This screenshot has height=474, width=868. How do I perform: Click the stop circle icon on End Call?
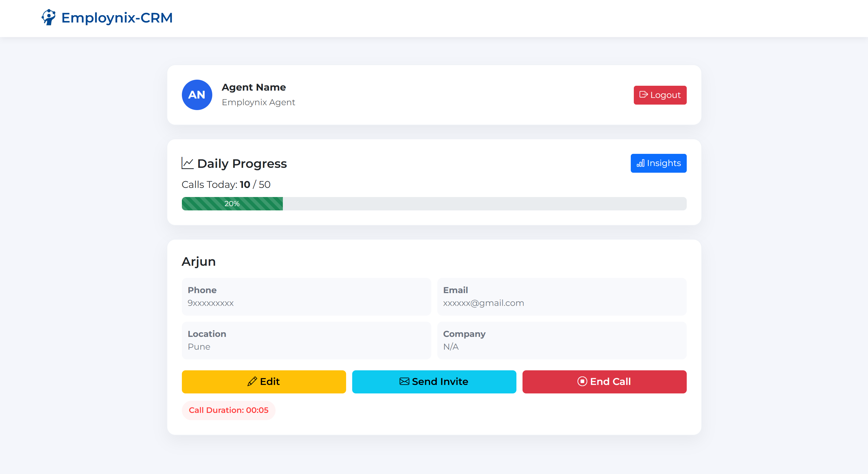(x=582, y=381)
